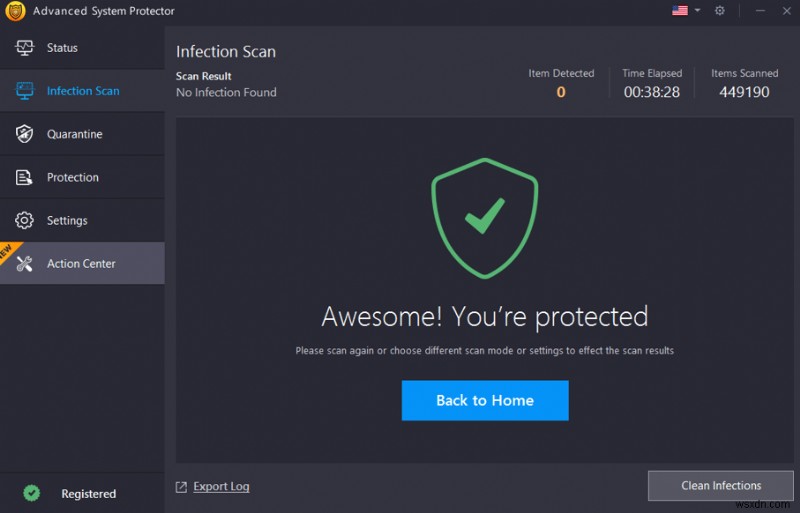The width and height of the screenshot is (800, 513).
Task: Click the Back to Home button
Action: tap(485, 400)
